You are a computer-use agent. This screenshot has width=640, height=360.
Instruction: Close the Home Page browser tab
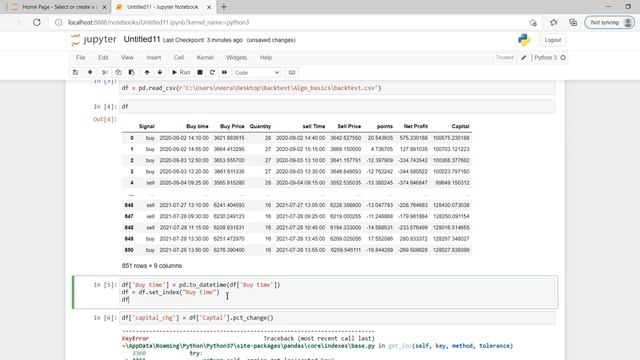tap(104, 7)
